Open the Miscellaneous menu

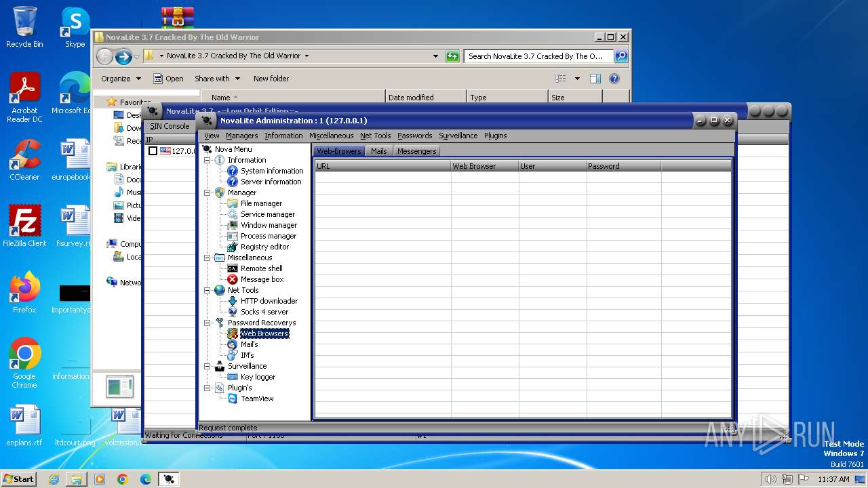click(332, 136)
